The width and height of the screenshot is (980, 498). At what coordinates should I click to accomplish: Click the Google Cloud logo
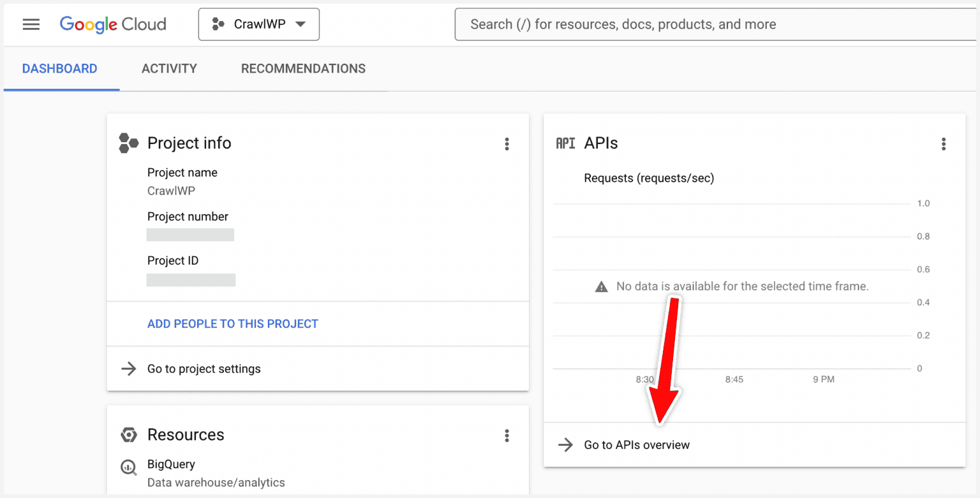click(x=112, y=24)
